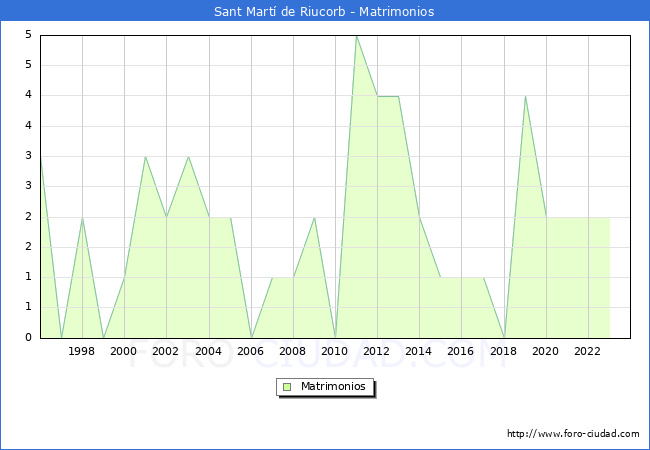Click the 0 y-axis label

28,337
